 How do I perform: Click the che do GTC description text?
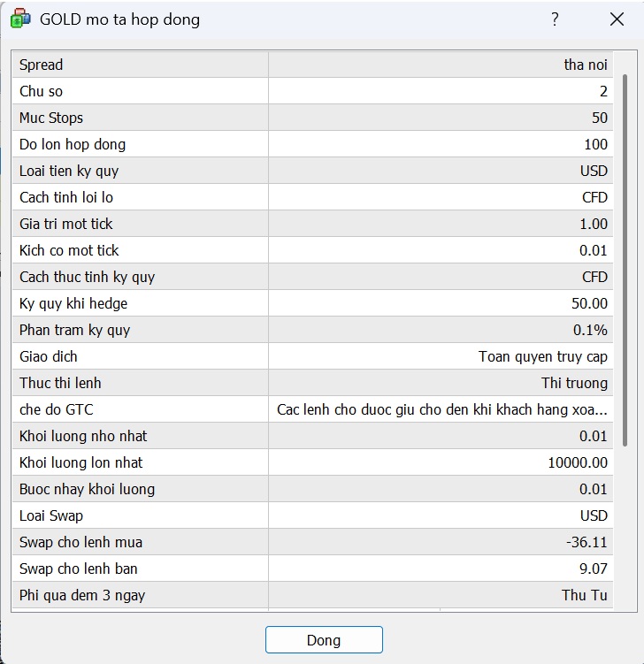coord(441,409)
